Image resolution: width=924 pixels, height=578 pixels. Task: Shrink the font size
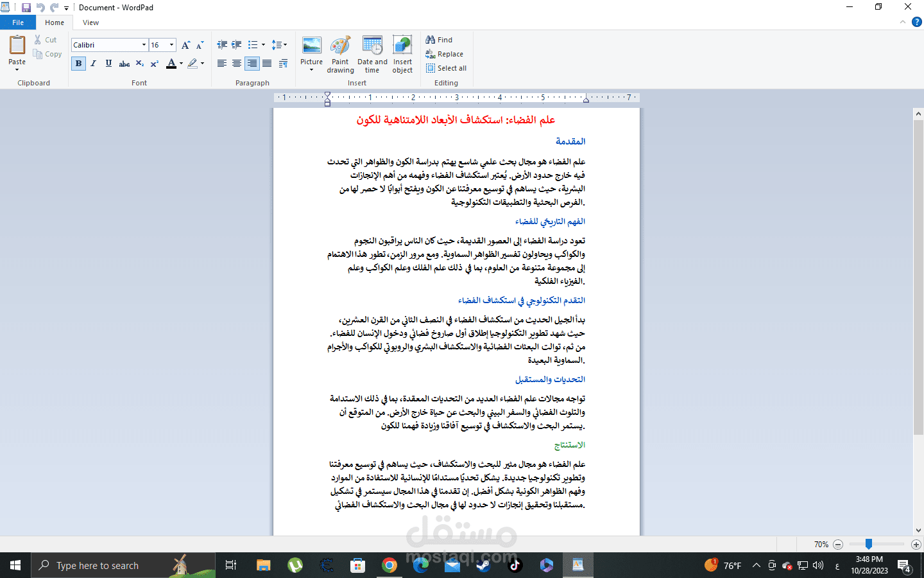click(200, 45)
